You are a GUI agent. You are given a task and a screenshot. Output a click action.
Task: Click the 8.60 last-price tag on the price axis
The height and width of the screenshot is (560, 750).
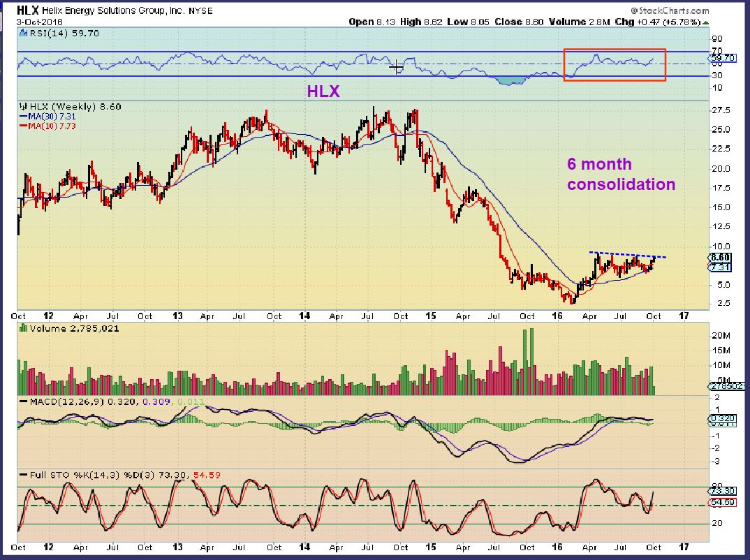click(721, 257)
